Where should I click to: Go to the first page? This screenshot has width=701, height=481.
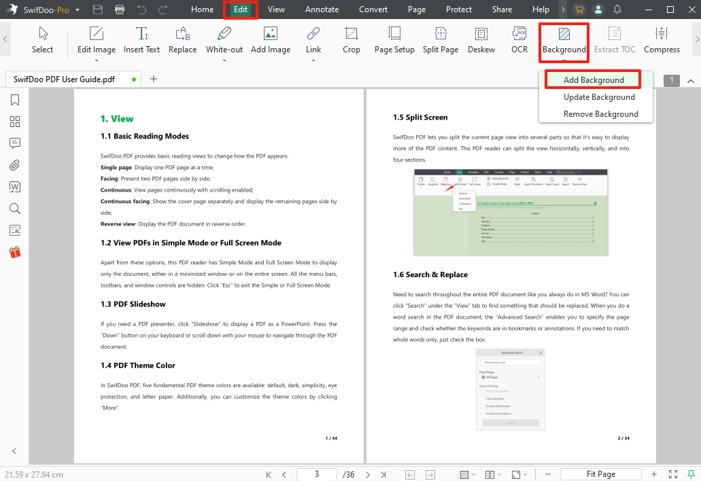tap(268, 475)
